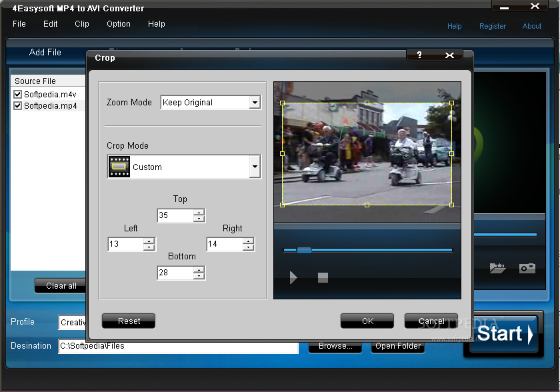Increase the Top crop value
The height and width of the screenshot is (392, 560).
[199, 213]
